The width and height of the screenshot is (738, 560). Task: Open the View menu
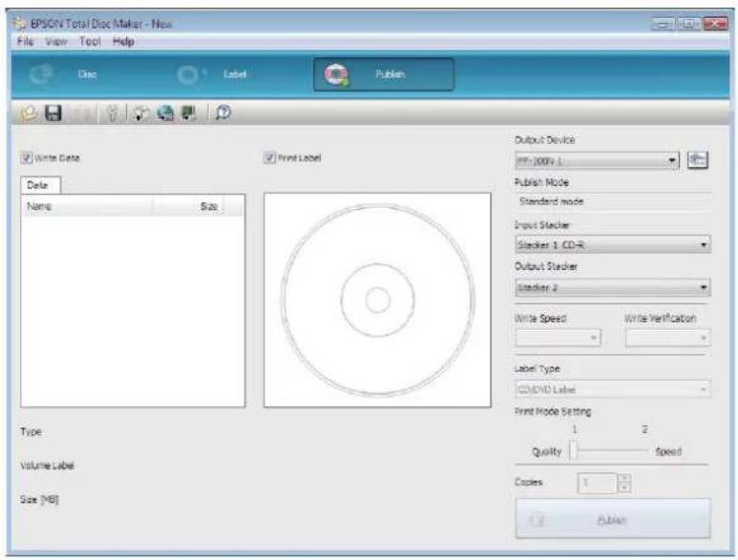(56, 41)
